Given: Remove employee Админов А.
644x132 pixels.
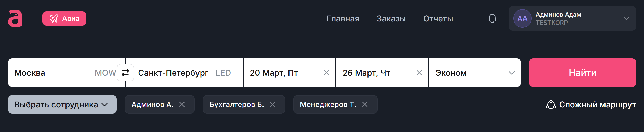Looking at the screenshot, I should [182, 104].
